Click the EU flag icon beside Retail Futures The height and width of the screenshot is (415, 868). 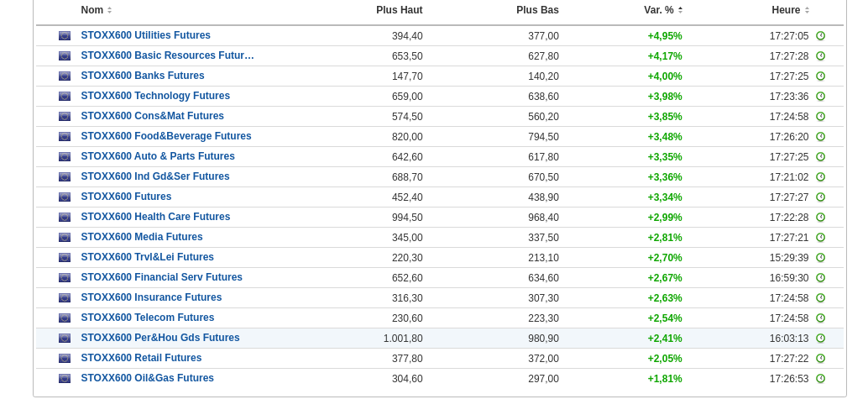click(x=65, y=359)
